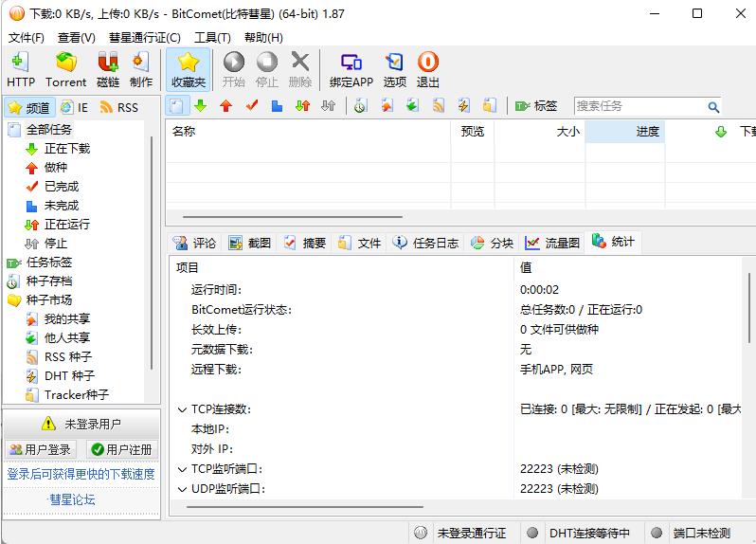Screen dimensions: 756x544
Task: Select Tracker种子 tree item
Action: click(76, 394)
